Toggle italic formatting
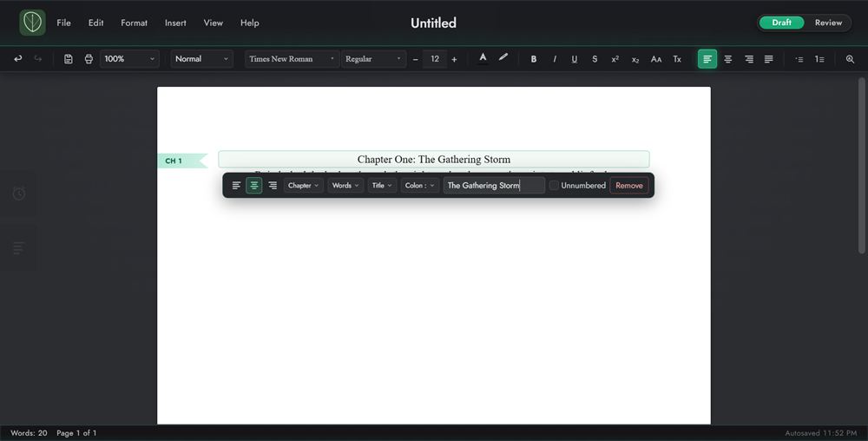Viewport: 868px width, 441px height. [554, 59]
